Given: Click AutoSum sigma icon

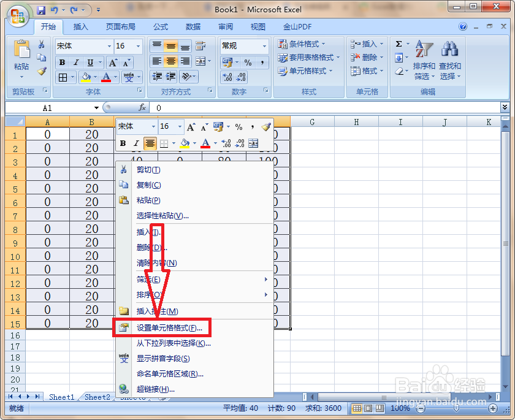Looking at the screenshot, I should pos(399,44).
